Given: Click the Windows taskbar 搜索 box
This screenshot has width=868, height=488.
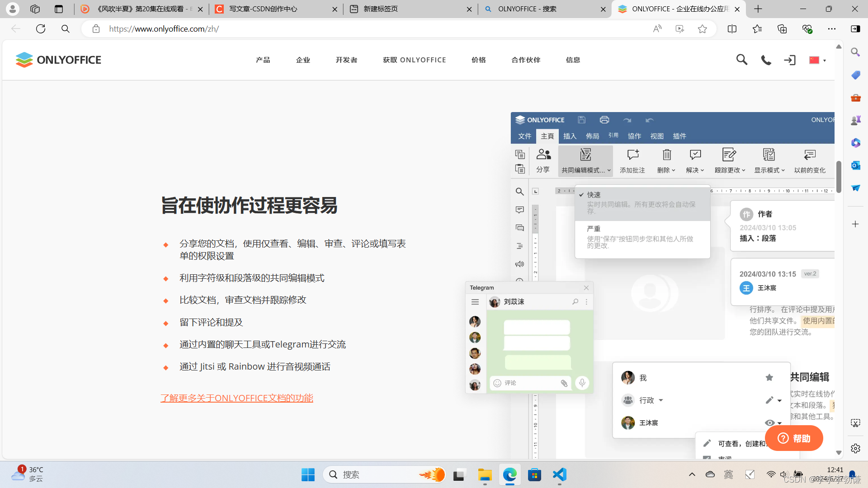Looking at the screenshot, I should pyautogui.click(x=385, y=474).
